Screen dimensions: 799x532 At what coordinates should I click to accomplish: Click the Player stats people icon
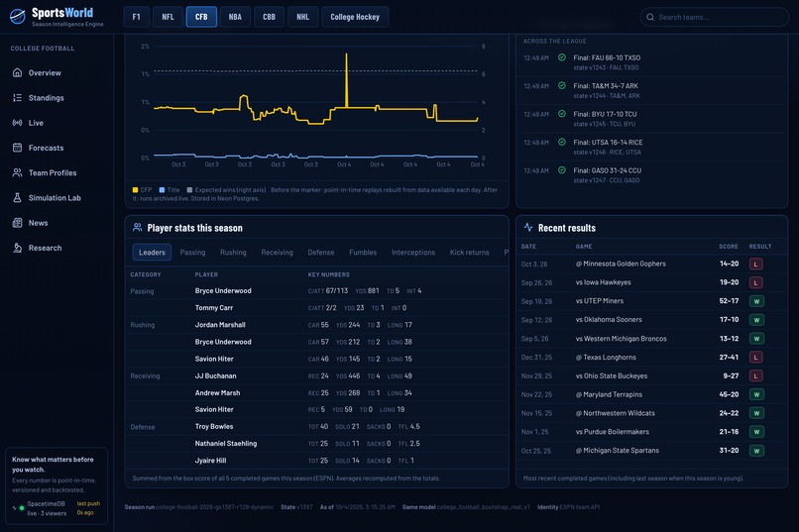(x=137, y=228)
